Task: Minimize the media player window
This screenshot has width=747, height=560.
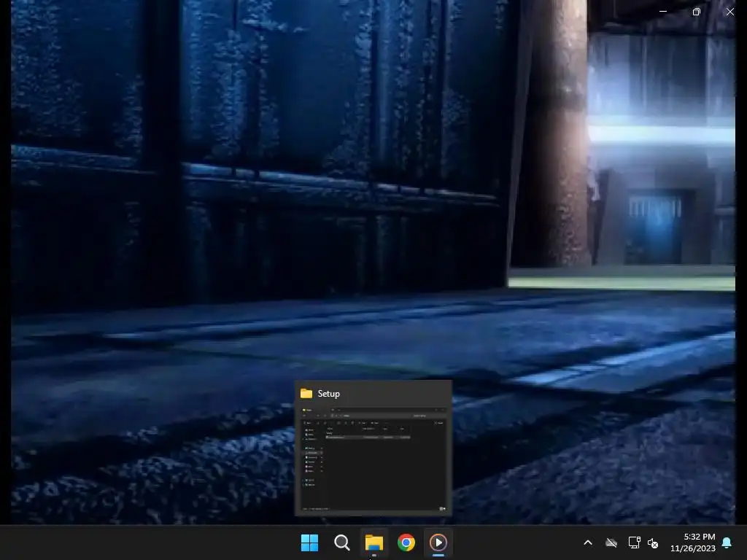Action: [x=662, y=12]
